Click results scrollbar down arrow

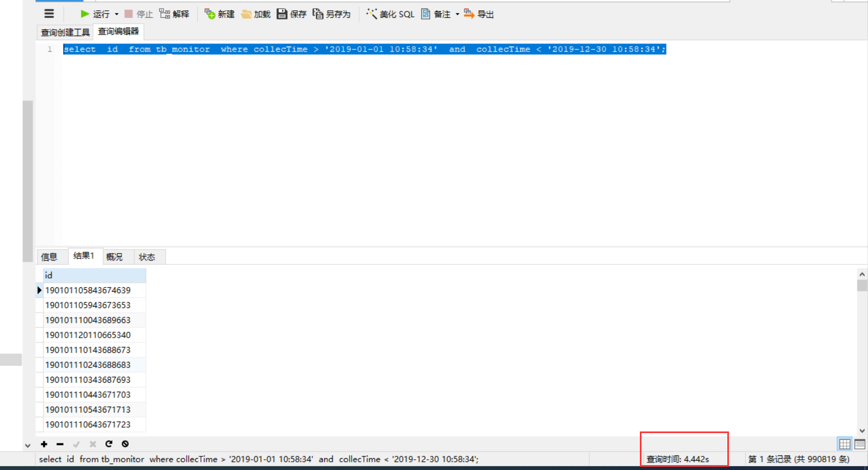point(862,431)
